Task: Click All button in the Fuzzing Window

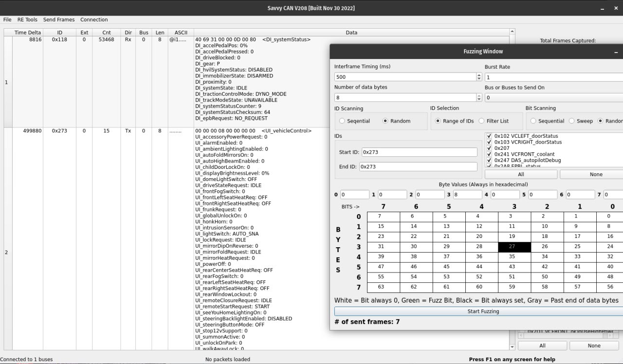Action: point(521,174)
